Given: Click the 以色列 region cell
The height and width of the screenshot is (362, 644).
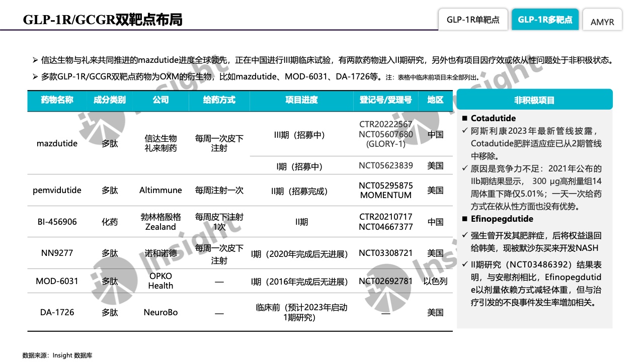Looking at the screenshot, I should [435, 281].
